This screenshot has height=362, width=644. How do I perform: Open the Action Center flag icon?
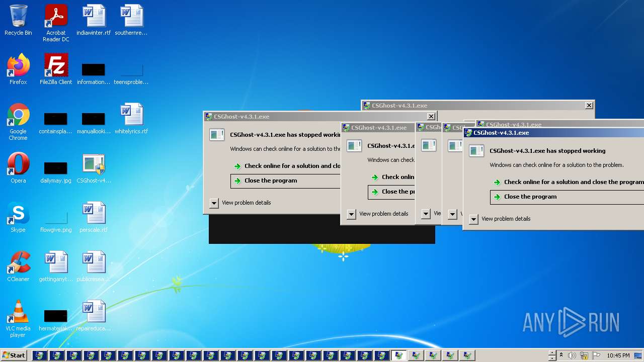596,355
